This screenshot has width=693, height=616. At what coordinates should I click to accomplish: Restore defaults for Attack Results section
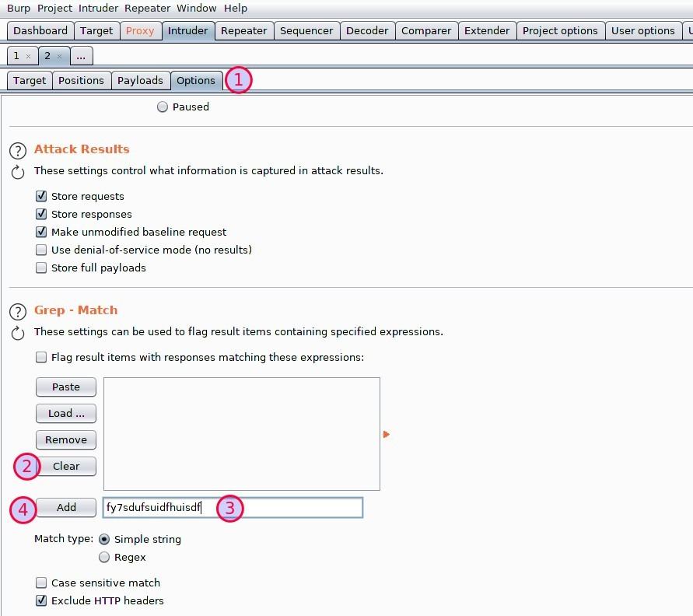click(x=18, y=172)
